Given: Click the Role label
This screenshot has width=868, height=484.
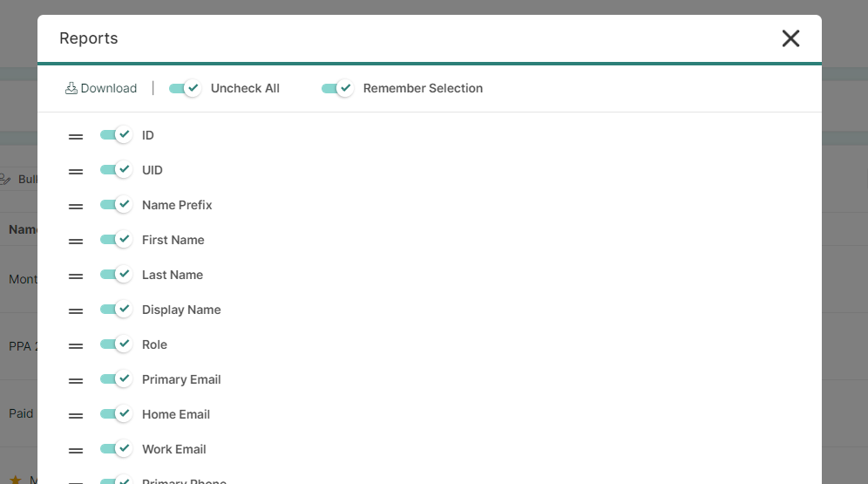Looking at the screenshot, I should click(154, 344).
